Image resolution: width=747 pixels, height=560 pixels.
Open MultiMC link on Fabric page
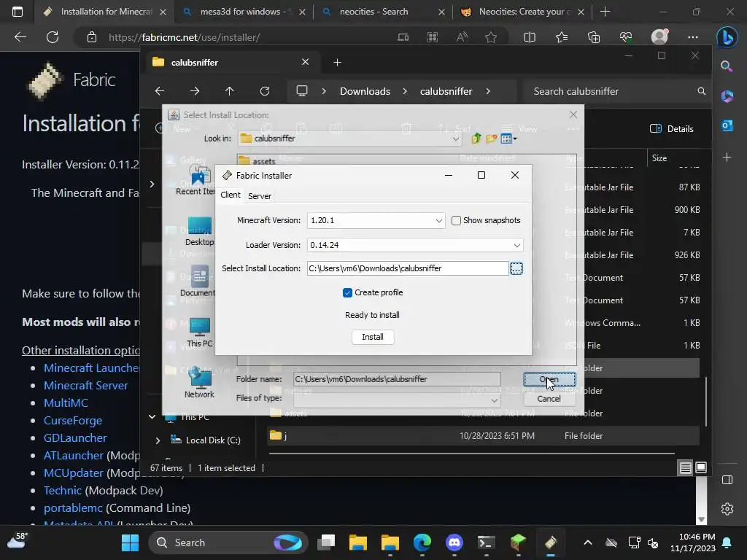pos(66,402)
